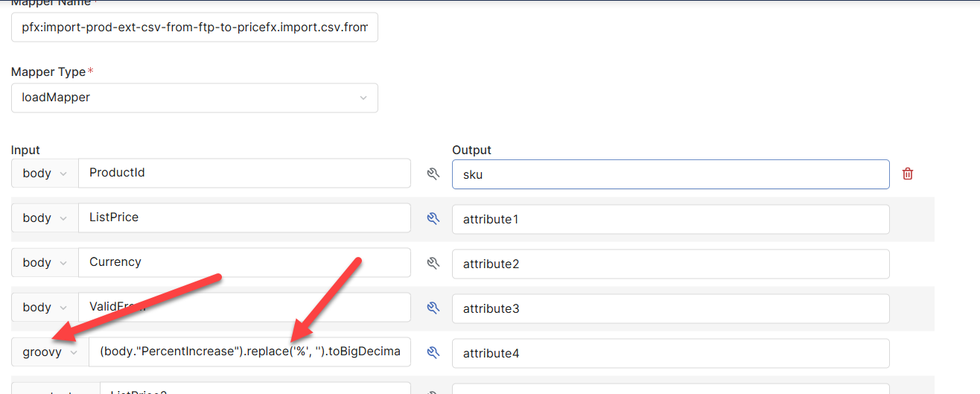Click the wrench icon beside Currency row
Viewport: 980px width, 394px height.
click(432, 263)
